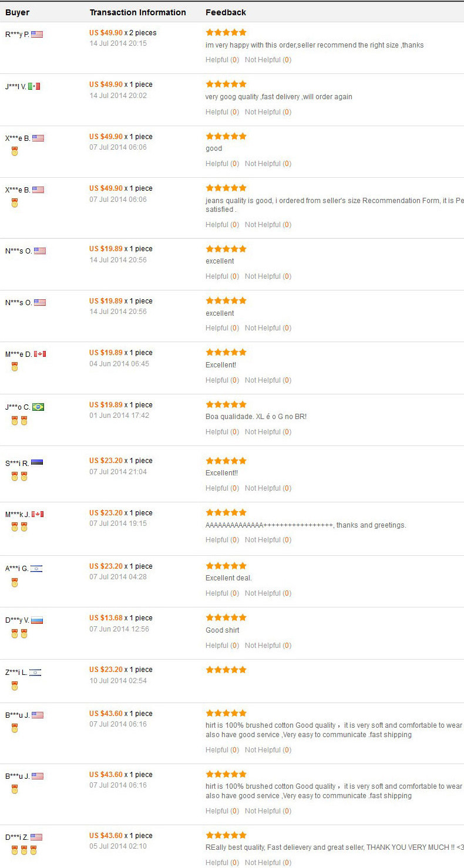464x868 pixels.
Task: Click the Israel flag next to Z***i L.
Action: (35, 672)
